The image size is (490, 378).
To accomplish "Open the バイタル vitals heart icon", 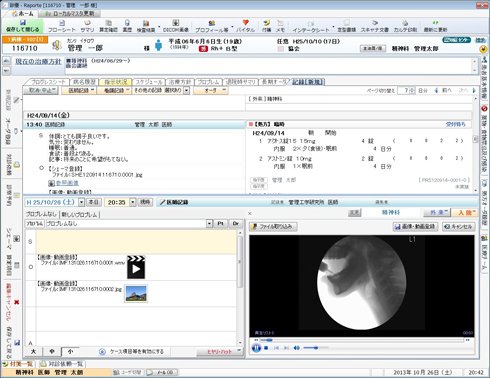I will point(245,26).
